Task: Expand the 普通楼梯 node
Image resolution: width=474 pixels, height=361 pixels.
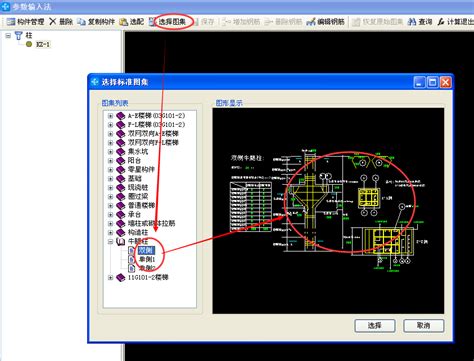Action: 110,206
